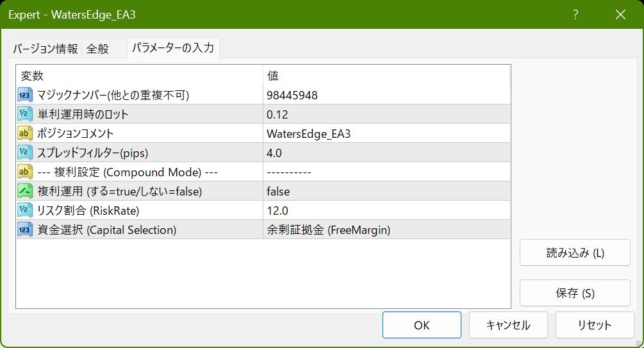The image size is (644, 348).
Task: Click the magic number value 98445948
Action: pos(292,95)
